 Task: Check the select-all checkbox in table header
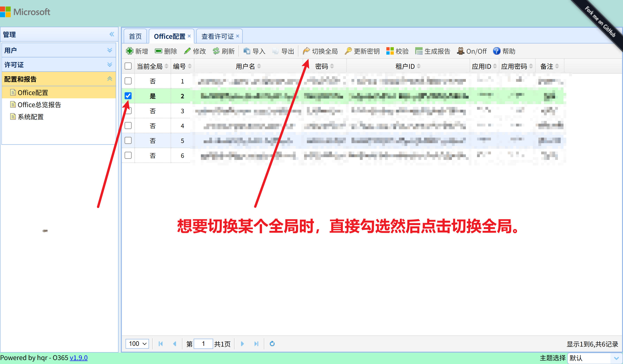[128, 66]
